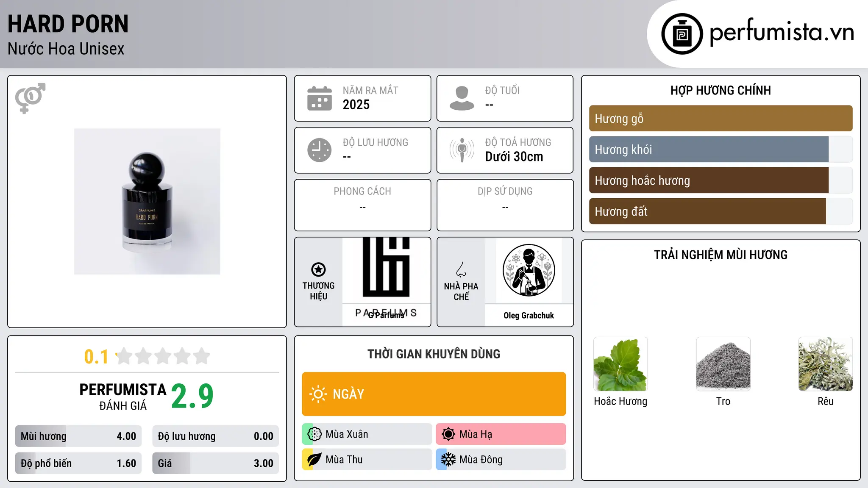
Task: Select the Mùa Thu season label
Action: tap(344, 460)
